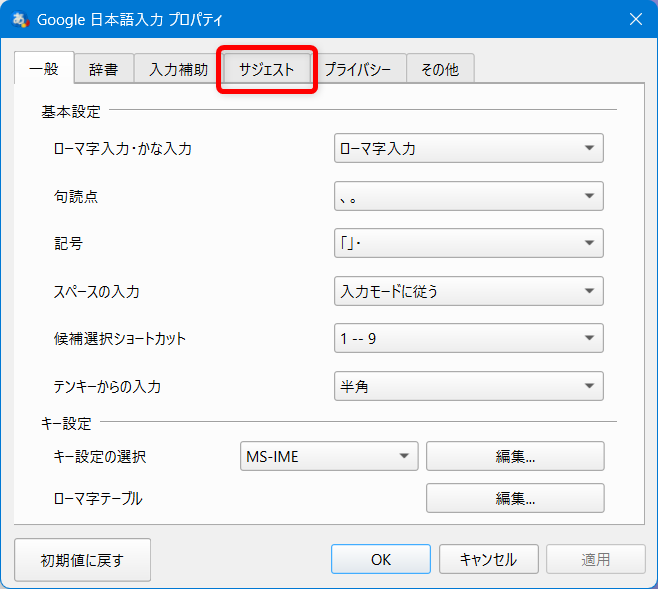Go to the プライバシー tab
This screenshot has height=589, width=658.
click(358, 69)
